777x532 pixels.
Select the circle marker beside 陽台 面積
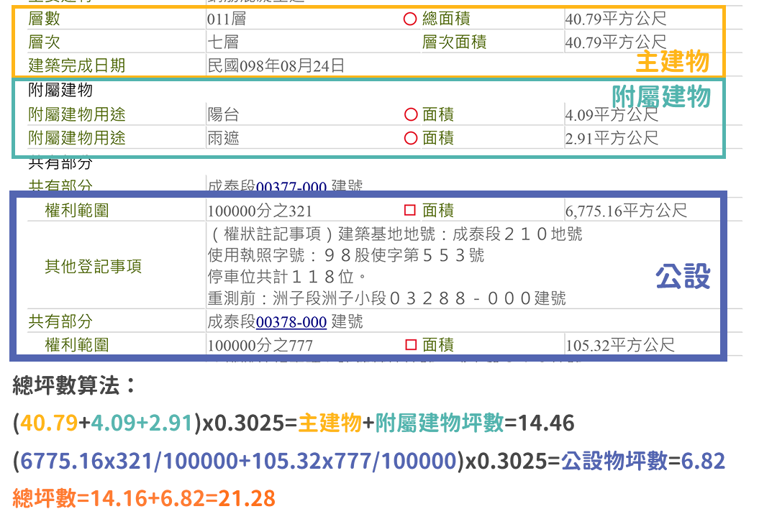point(410,115)
